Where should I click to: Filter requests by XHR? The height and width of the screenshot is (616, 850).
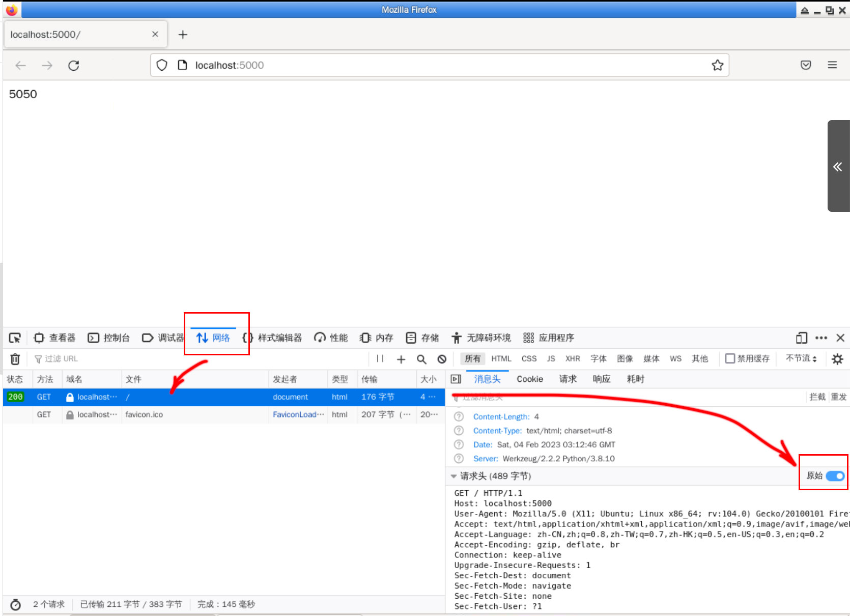pyautogui.click(x=573, y=359)
